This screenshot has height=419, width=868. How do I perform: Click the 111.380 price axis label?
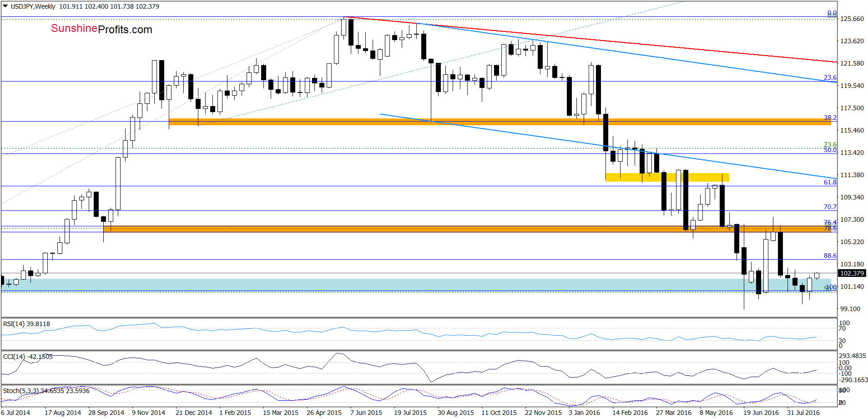852,175
